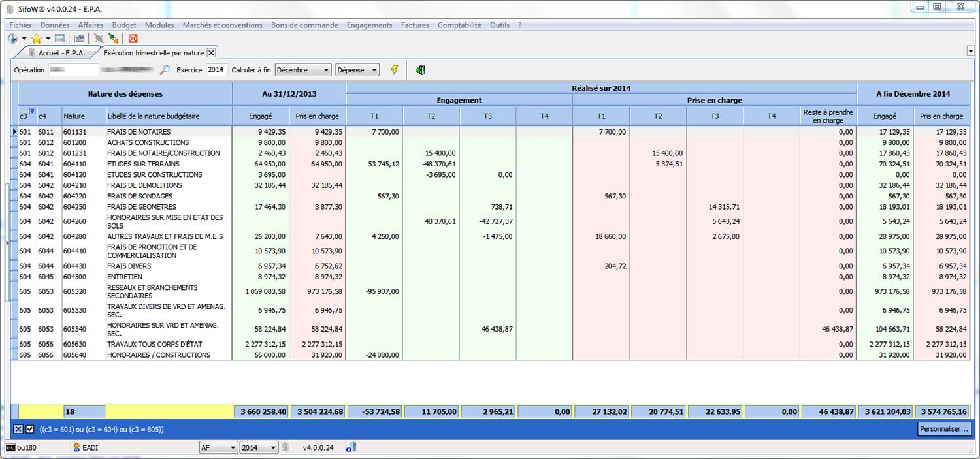Select the ETUDES SUR TERRAINS row
This screenshot has height=459, width=980.
[490, 164]
